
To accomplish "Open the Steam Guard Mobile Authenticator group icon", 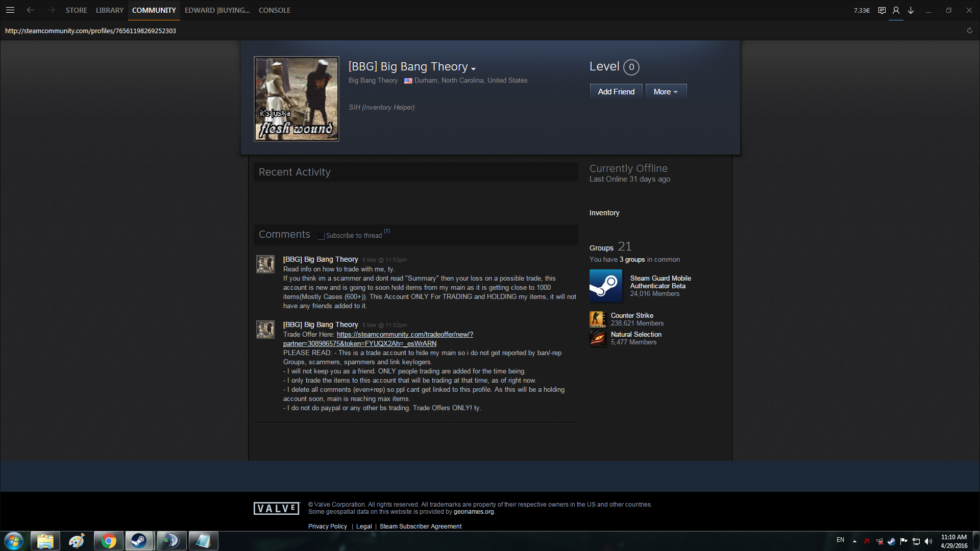I will point(605,286).
